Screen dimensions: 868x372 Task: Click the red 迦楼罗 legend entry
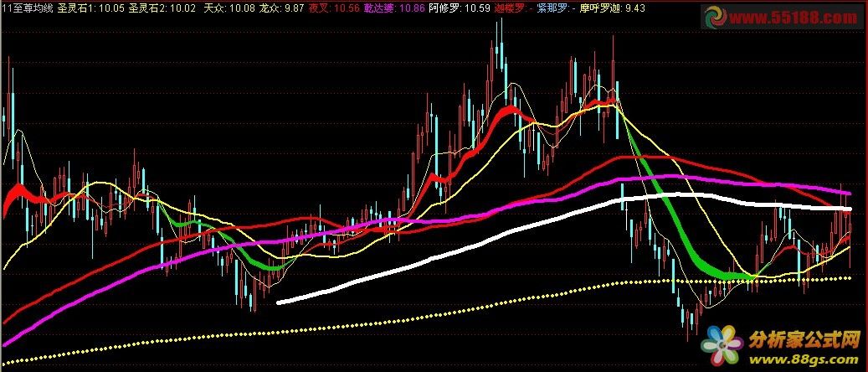tap(514, 8)
